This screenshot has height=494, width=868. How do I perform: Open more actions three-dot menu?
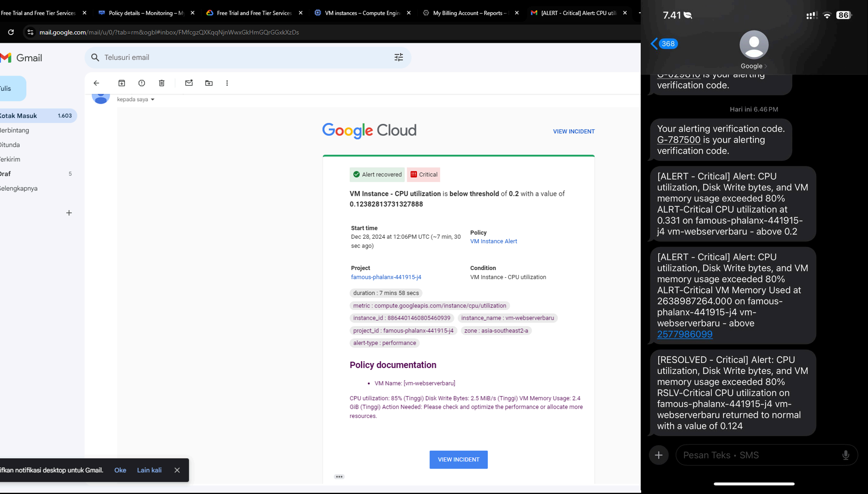point(227,83)
